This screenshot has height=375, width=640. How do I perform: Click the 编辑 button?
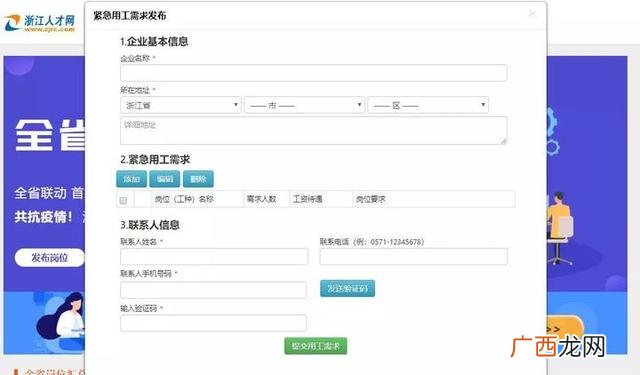click(x=165, y=179)
